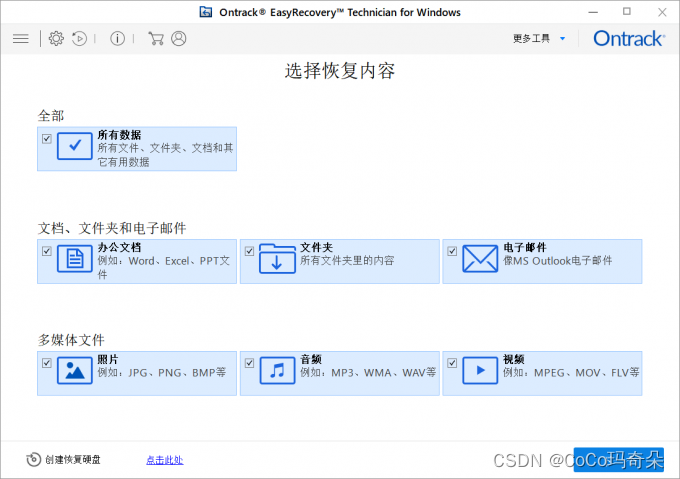Click the shopping cart icon

click(x=156, y=39)
